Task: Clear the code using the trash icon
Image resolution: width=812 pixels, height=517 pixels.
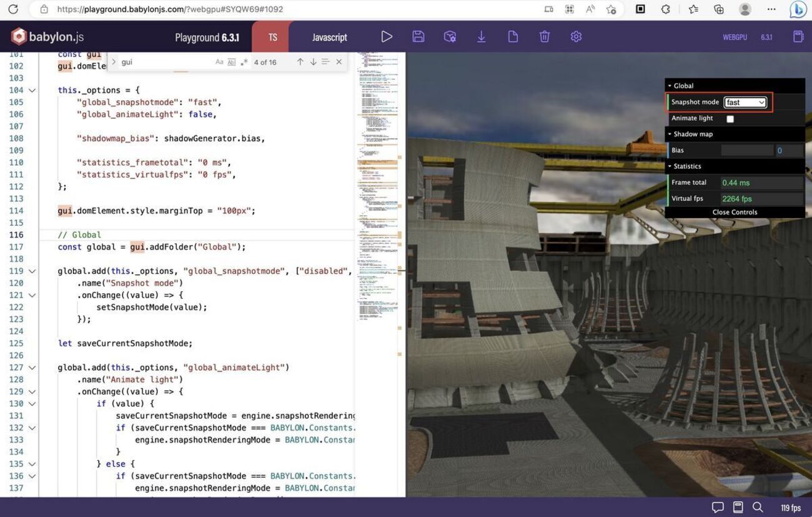Action: [544, 36]
